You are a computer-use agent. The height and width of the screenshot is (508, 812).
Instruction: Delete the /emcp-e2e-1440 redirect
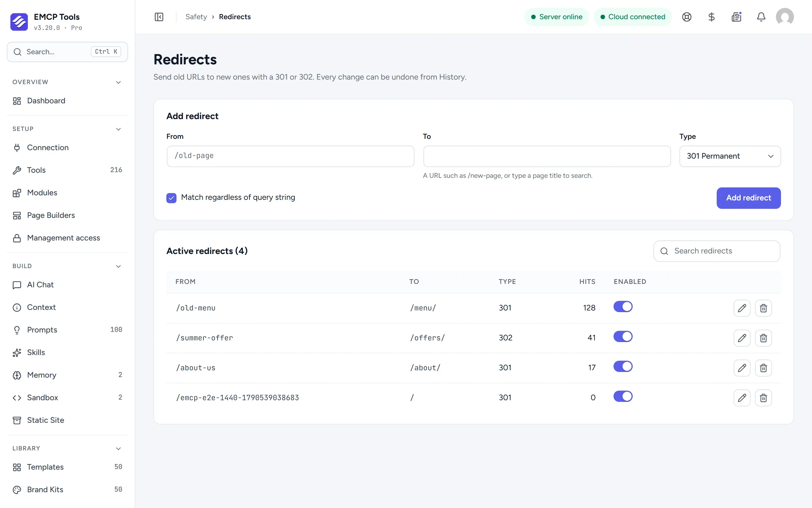point(763,398)
